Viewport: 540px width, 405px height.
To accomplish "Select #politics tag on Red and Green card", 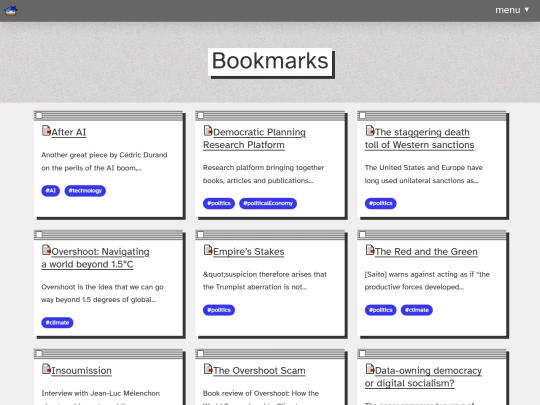I will click(381, 310).
